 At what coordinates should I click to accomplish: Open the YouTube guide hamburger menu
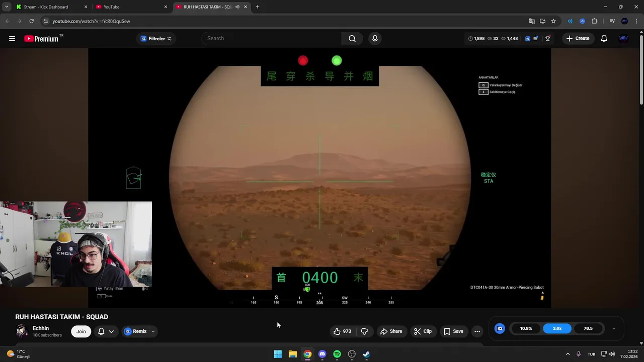coord(12,39)
